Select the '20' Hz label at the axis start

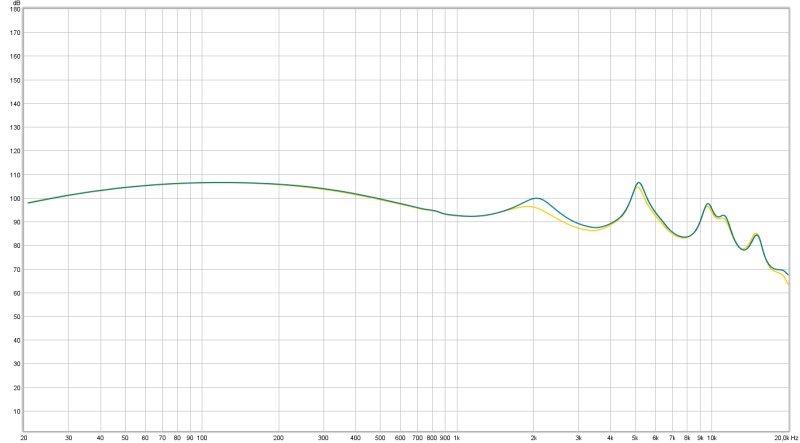coord(24,438)
